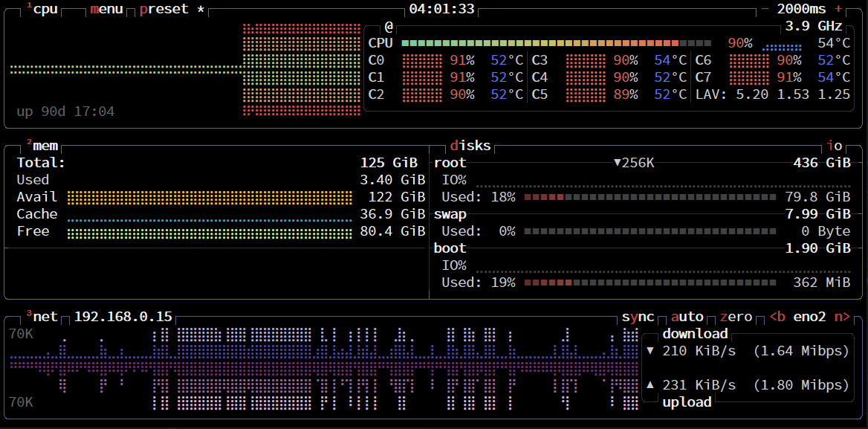Toggle the disks panel label
This screenshot has width=868, height=429.
(470, 146)
